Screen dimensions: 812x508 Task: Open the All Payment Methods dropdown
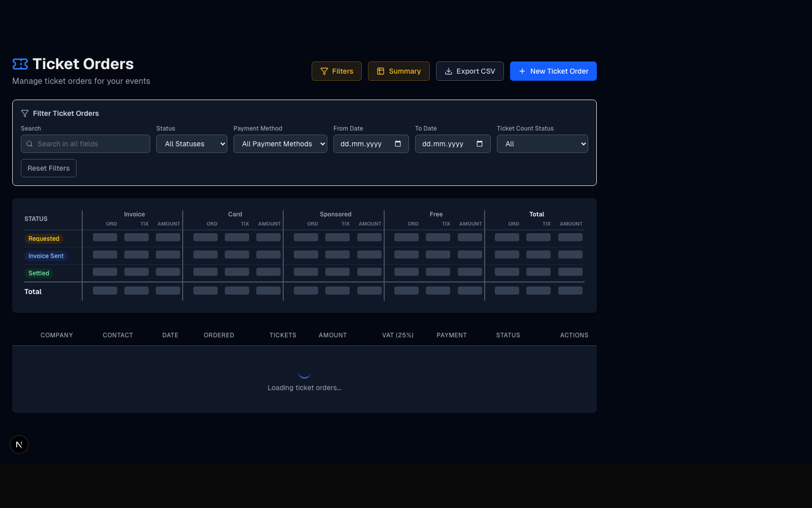pos(280,144)
